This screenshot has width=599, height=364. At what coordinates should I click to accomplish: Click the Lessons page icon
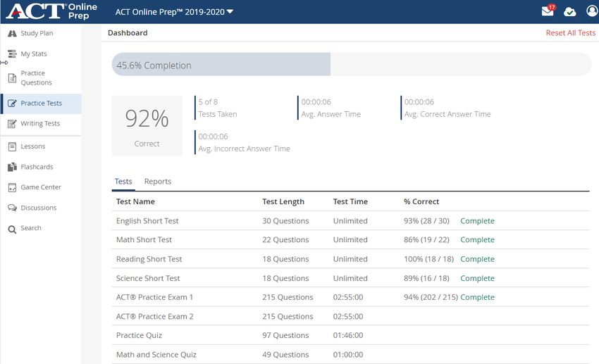[12, 146]
